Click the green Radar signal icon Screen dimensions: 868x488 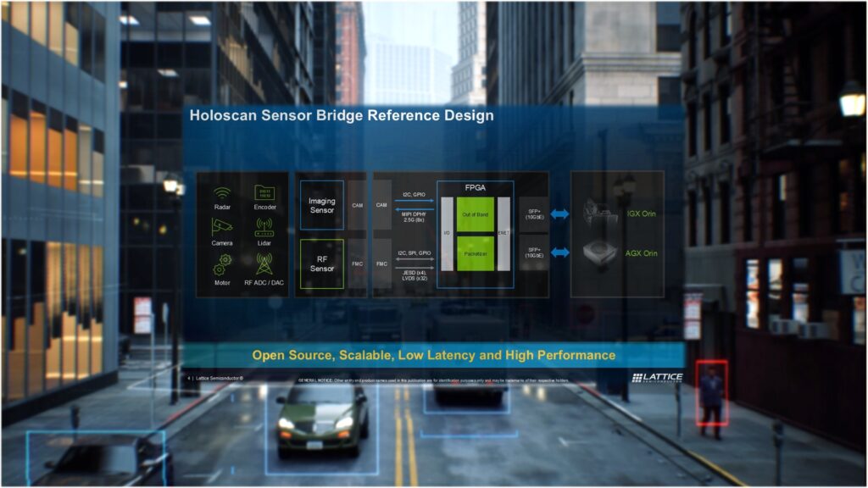pyautogui.click(x=222, y=193)
